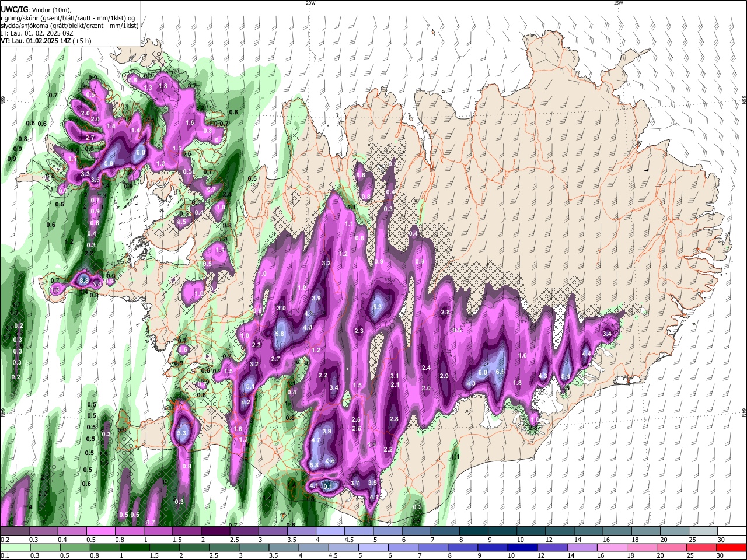Click the '2.5' label in lower legend row

pyautogui.click(x=214, y=555)
